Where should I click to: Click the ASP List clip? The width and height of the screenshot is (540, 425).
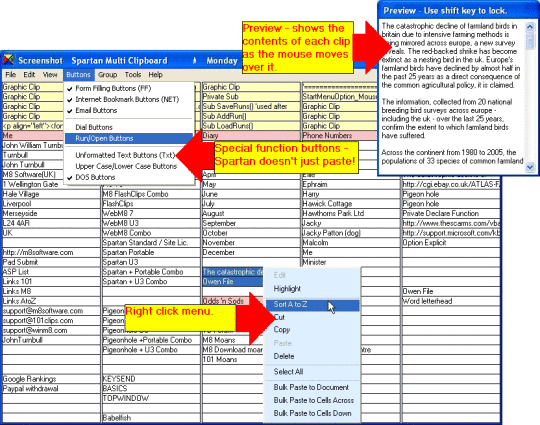click(x=51, y=272)
